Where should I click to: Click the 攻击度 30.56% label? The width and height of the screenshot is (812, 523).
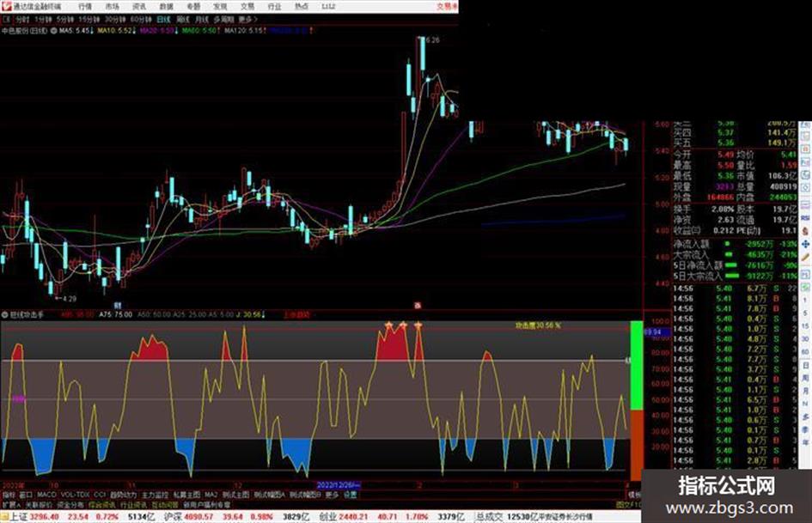coord(538,325)
